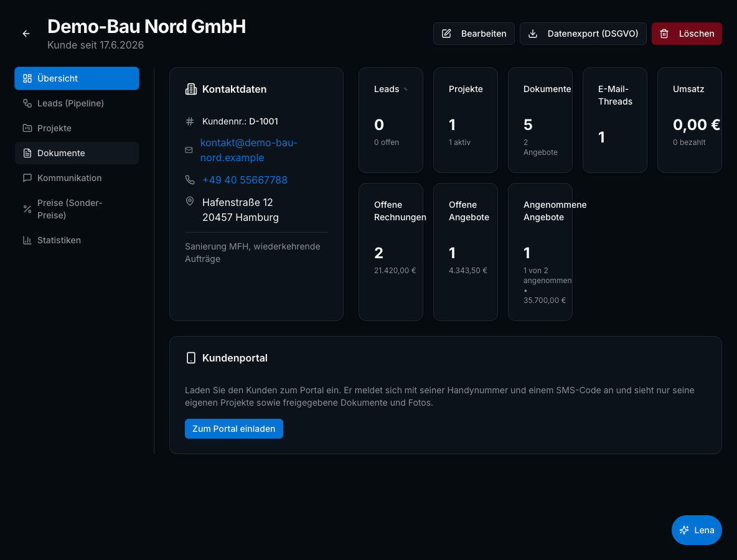Go to Kommunikation section

click(77, 178)
